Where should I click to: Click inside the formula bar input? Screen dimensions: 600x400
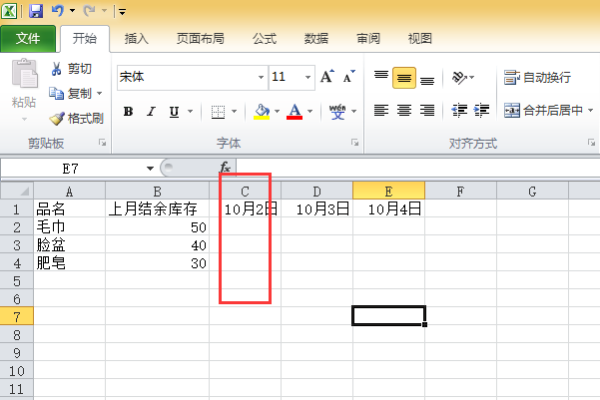tap(418, 168)
